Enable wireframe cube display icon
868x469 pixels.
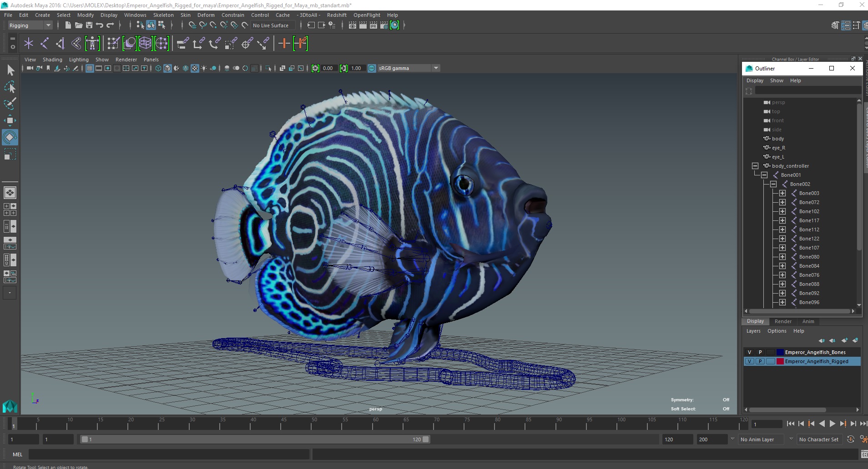tap(158, 68)
